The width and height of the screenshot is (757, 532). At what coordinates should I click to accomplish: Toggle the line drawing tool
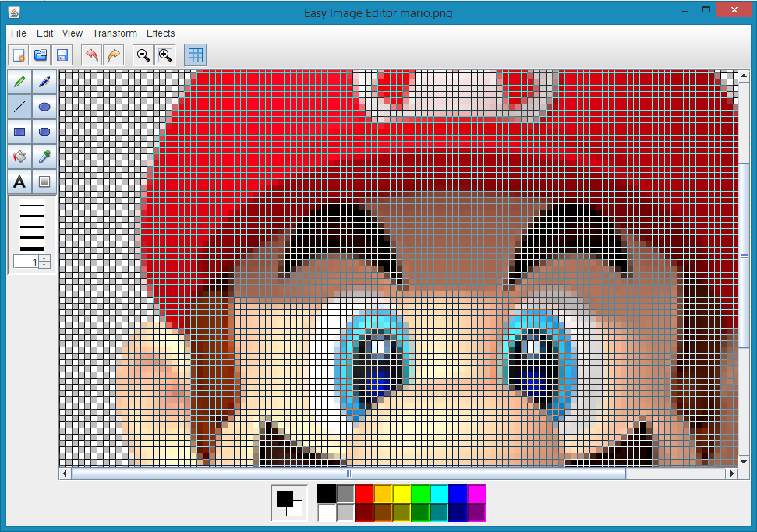click(19, 107)
